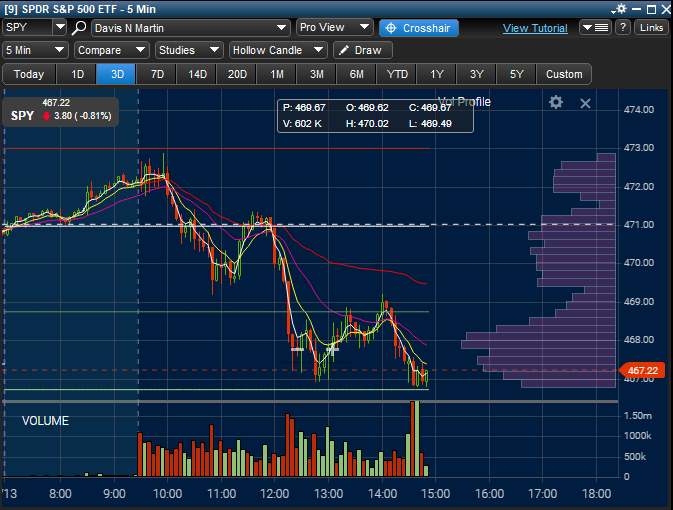The height and width of the screenshot is (510, 673).
Task: Toggle the Crosshair mode button
Action: 419,28
